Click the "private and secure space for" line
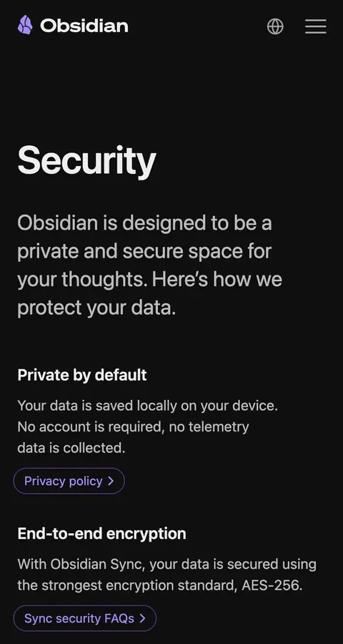The image size is (343, 644). 144,251
